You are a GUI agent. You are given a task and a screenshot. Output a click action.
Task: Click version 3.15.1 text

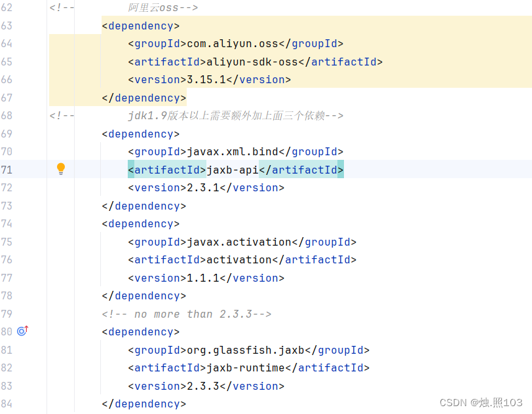[206, 80]
